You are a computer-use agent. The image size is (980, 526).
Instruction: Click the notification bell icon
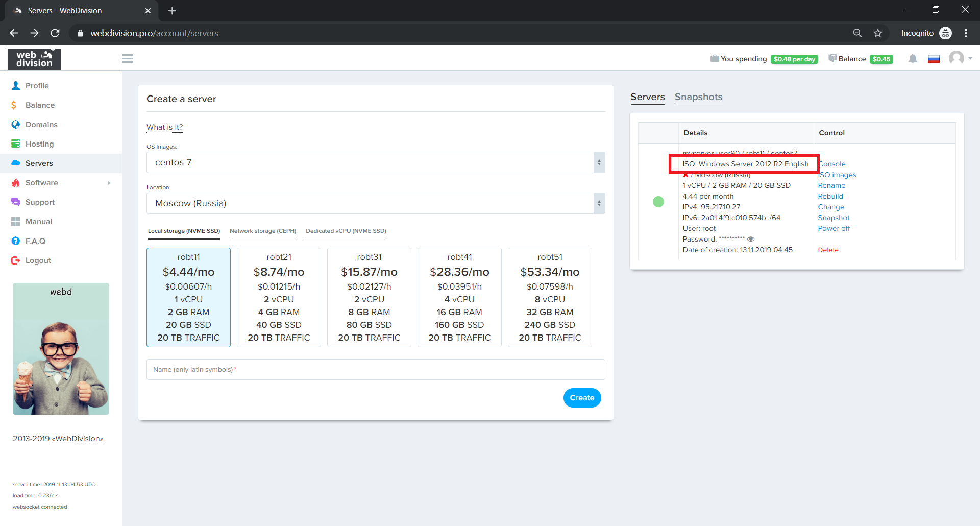click(x=913, y=59)
